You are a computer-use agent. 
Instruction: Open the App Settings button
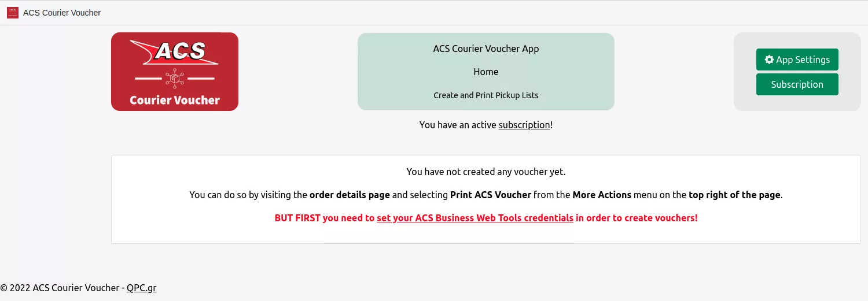(x=797, y=60)
